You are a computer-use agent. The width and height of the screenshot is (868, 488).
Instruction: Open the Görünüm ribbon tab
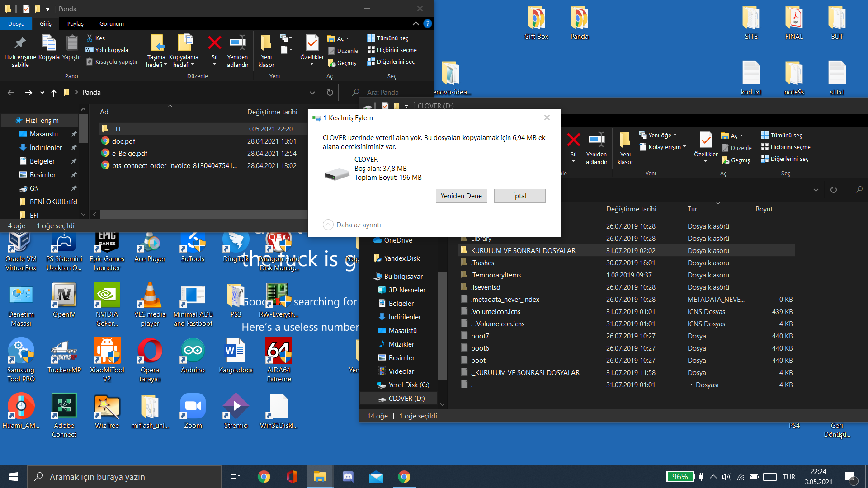[111, 23]
